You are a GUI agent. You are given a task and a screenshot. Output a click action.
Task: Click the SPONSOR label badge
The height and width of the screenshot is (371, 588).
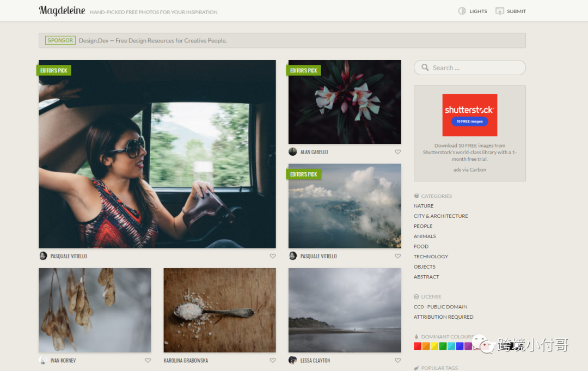point(60,40)
